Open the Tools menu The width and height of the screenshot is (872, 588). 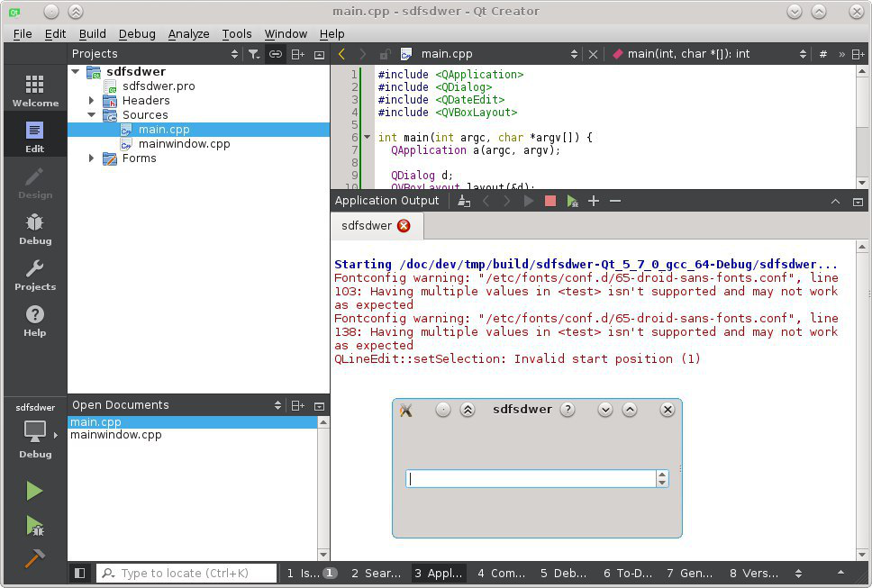point(237,34)
